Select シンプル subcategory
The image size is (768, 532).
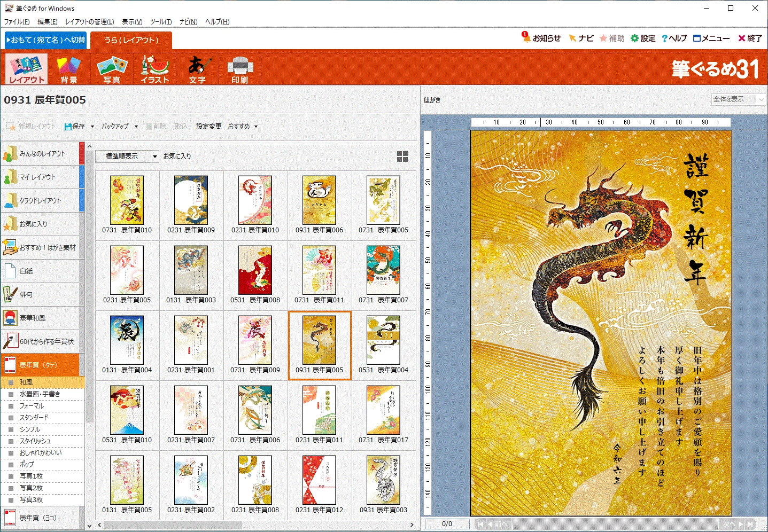pyautogui.click(x=42, y=429)
